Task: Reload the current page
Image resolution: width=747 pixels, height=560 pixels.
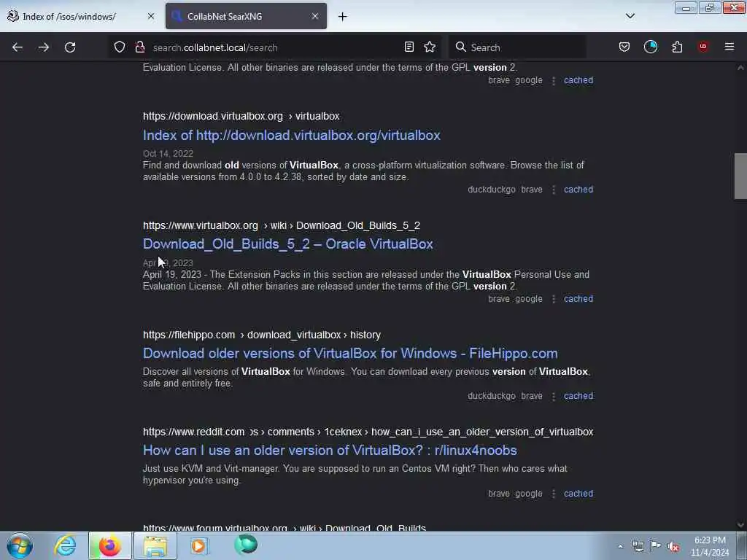Action: pos(70,47)
